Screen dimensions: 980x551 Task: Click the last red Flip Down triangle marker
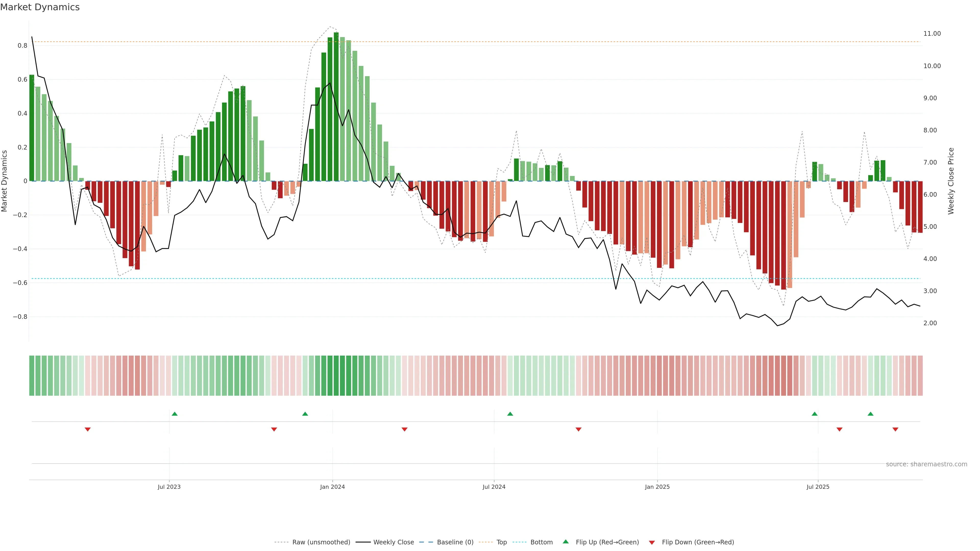[895, 429]
